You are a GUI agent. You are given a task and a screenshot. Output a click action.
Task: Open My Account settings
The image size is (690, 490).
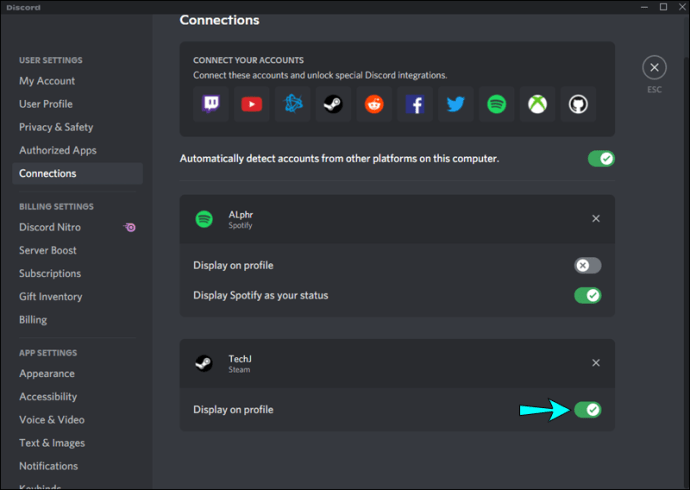point(47,81)
